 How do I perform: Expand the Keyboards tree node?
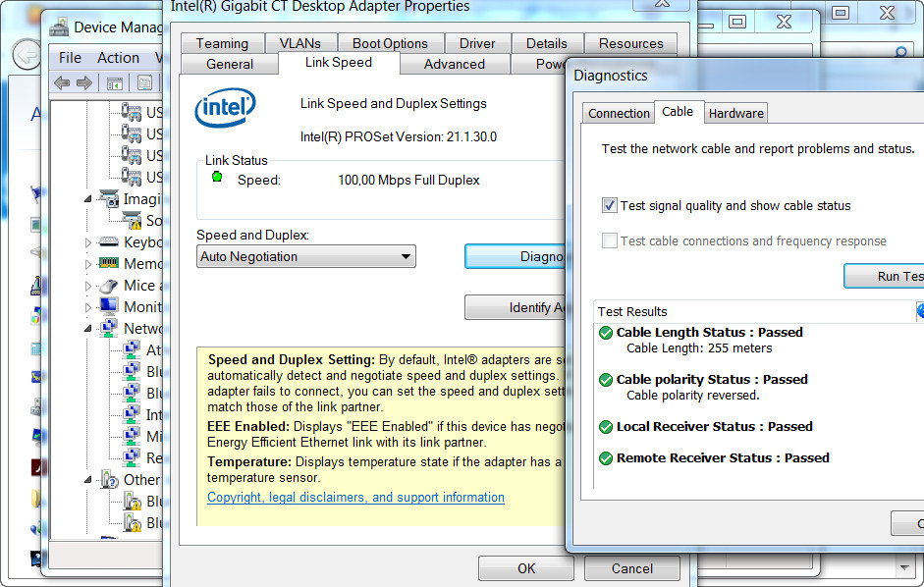(87, 242)
